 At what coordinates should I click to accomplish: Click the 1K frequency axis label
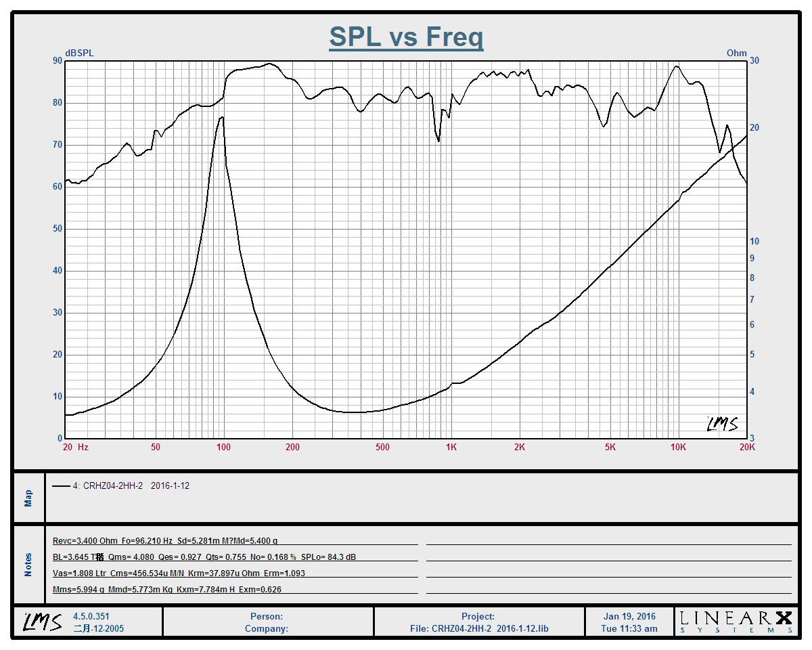click(x=451, y=447)
